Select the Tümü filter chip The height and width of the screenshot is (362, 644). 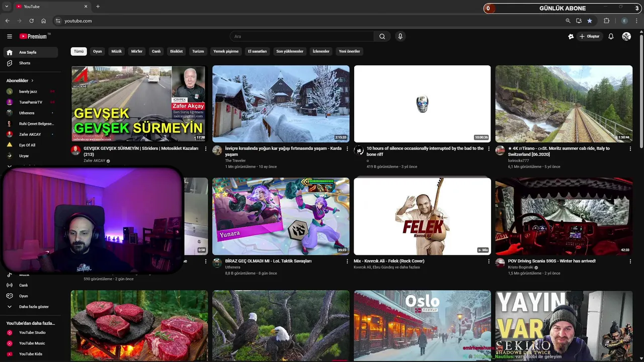78,51
